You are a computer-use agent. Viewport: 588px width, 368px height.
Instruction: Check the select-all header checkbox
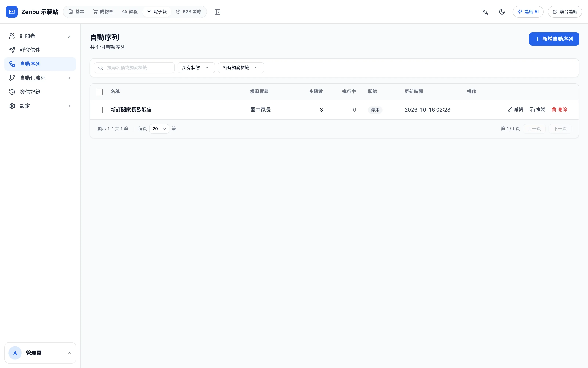(99, 92)
